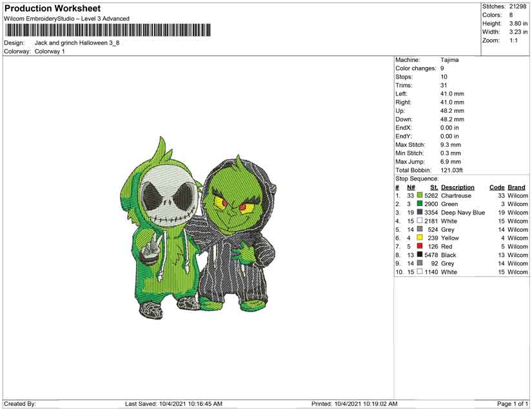
Task: Click the Chartreuse color swatch in stop 1
Action: click(x=420, y=196)
